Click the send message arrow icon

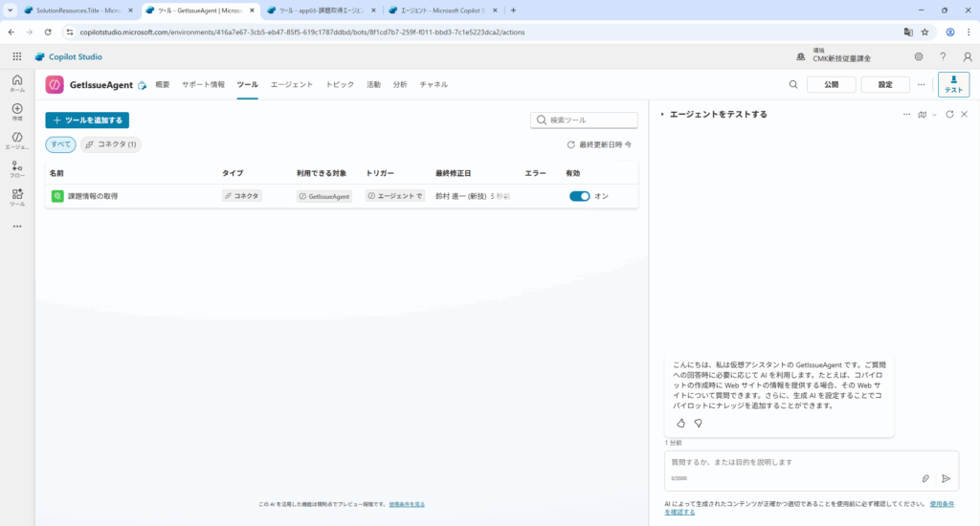pos(946,478)
